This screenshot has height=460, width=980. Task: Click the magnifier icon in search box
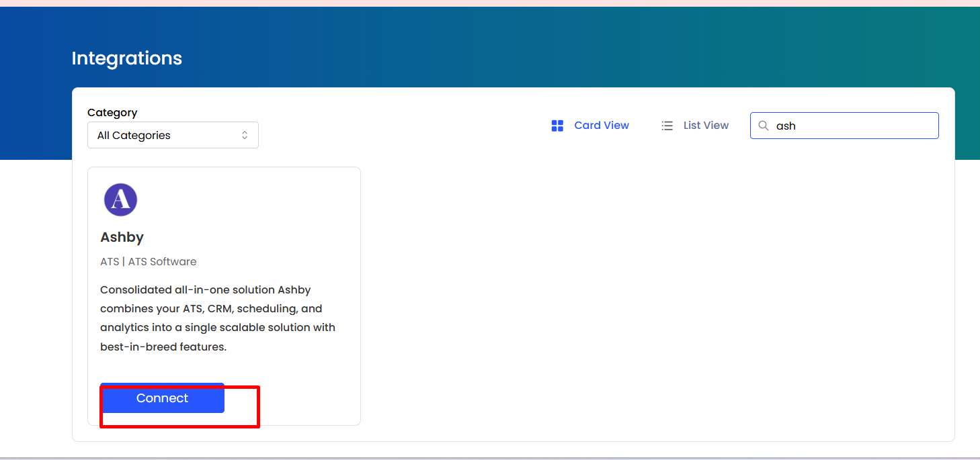(x=763, y=126)
